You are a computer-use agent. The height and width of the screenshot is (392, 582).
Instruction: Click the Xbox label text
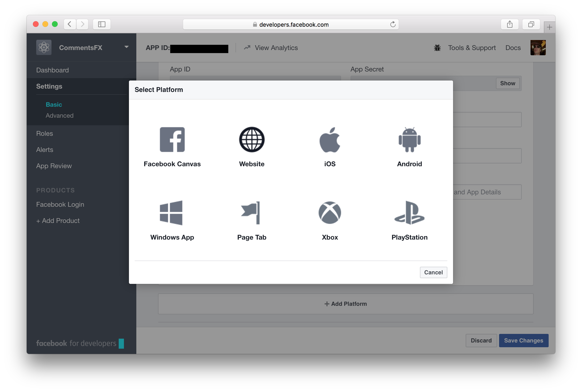point(330,237)
